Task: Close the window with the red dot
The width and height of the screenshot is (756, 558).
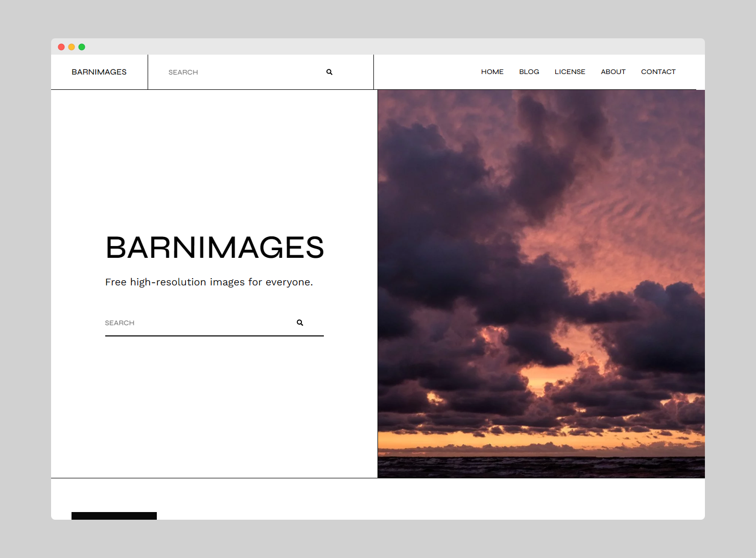Action: pos(61,47)
